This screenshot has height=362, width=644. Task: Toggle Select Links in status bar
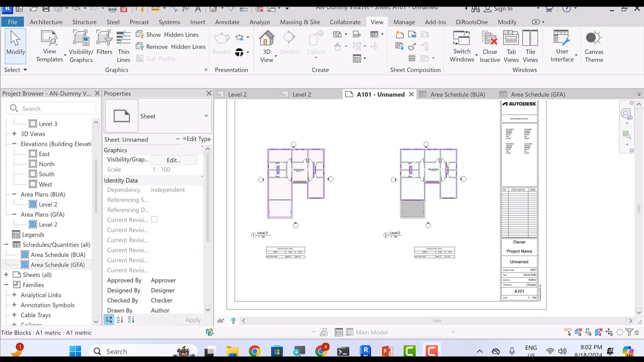point(568,332)
